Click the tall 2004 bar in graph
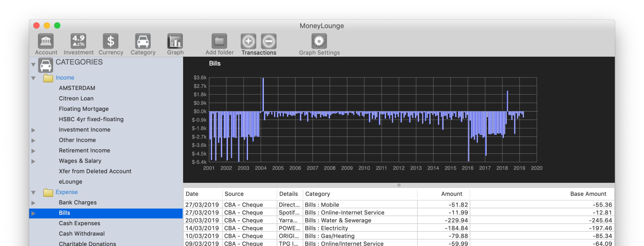The height and width of the screenshot is (246, 644). pos(263,94)
